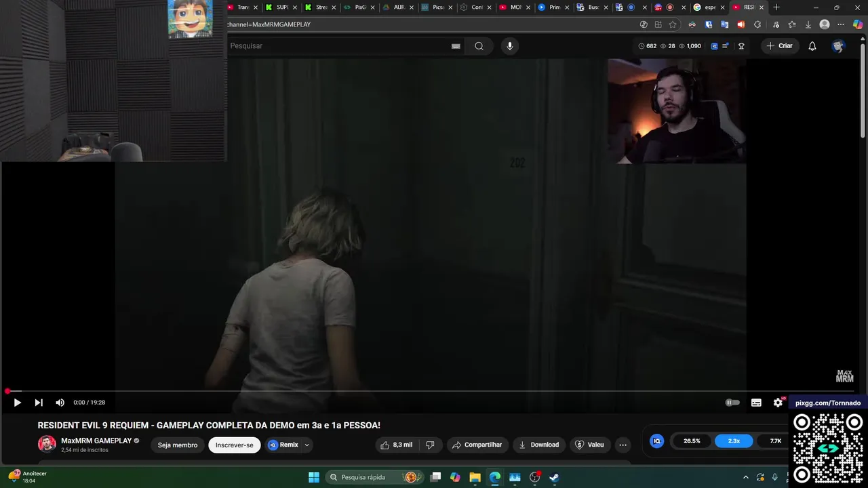Play the Resident Evil 9 video
This screenshot has width=868, height=488.
pyautogui.click(x=17, y=403)
